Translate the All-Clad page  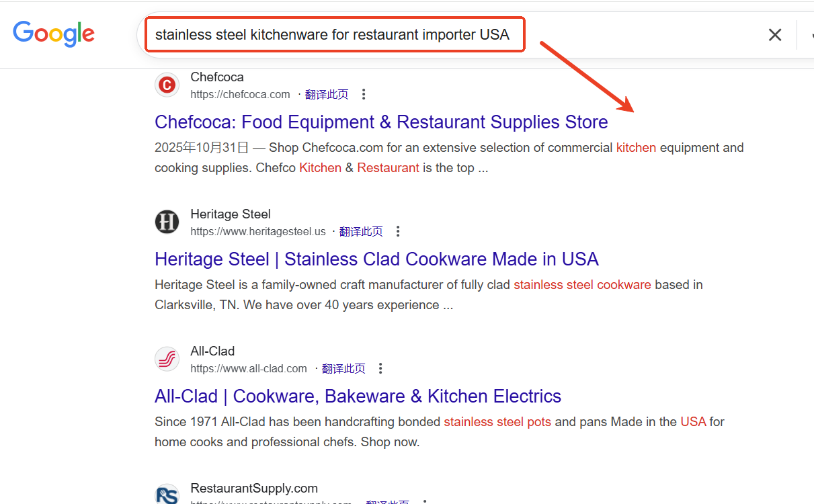coord(343,369)
